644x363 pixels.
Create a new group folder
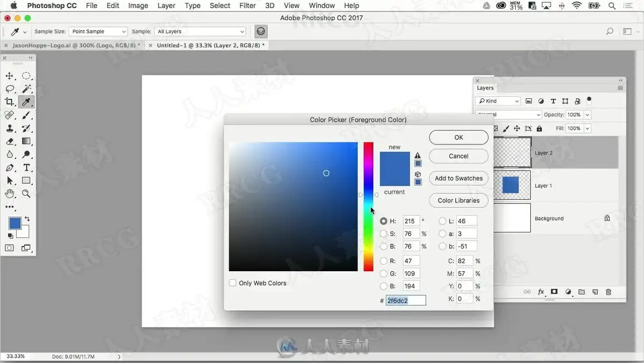tap(582, 292)
